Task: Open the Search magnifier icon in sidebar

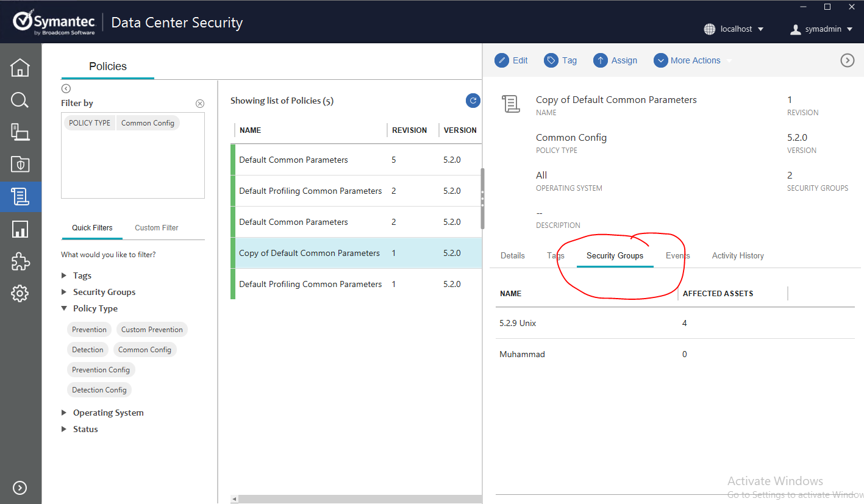Action: coord(20,100)
